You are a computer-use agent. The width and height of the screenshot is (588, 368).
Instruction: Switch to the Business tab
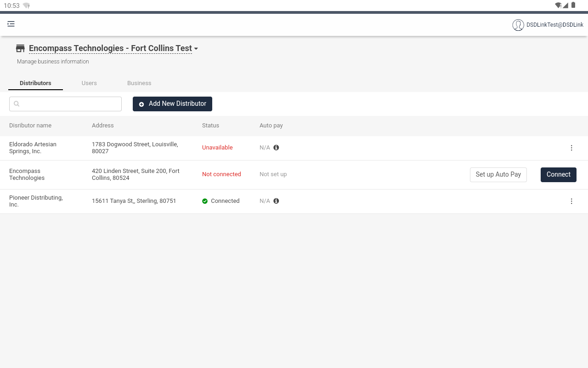pyautogui.click(x=139, y=83)
